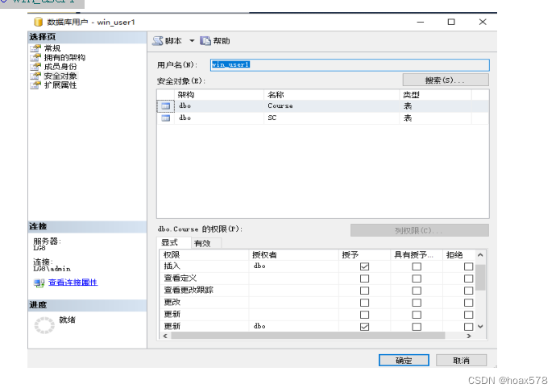Screen dimensions: 560x392
Task: Click the 列权限(C)... button
Action: [419, 230]
